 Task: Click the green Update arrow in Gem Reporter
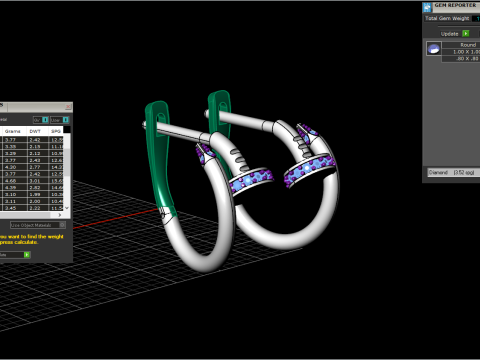coord(466,34)
